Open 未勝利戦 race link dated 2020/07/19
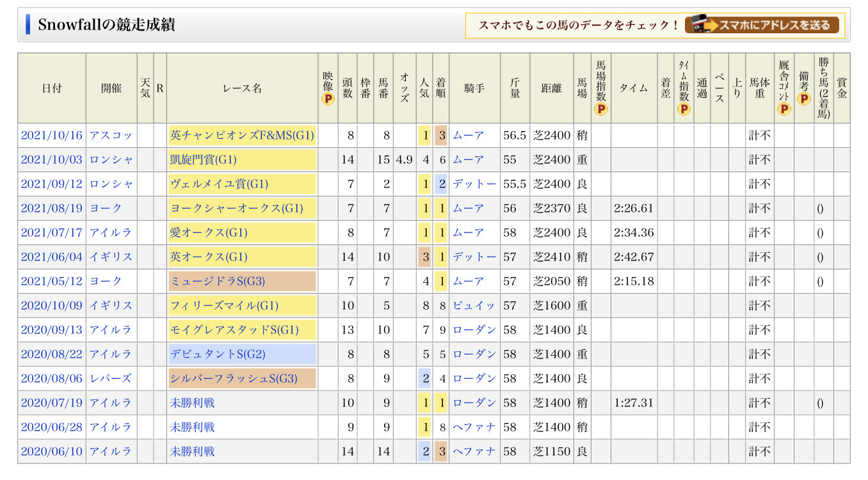The width and height of the screenshot is (868, 480). tap(192, 403)
